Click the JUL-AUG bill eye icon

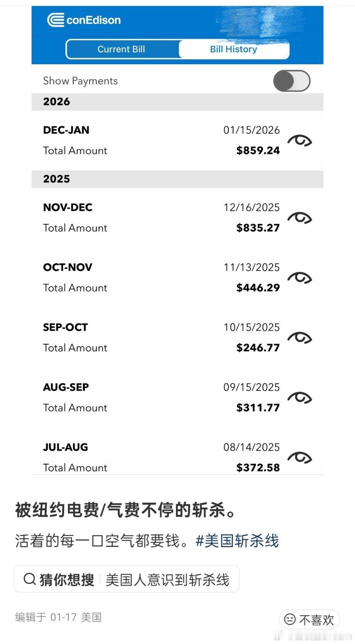[300, 458]
